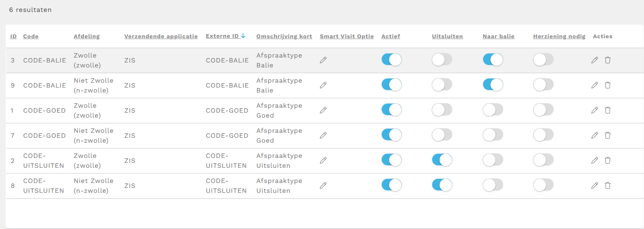Enable Uitsluiten toggle for row ID 7

click(x=442, y=135)
